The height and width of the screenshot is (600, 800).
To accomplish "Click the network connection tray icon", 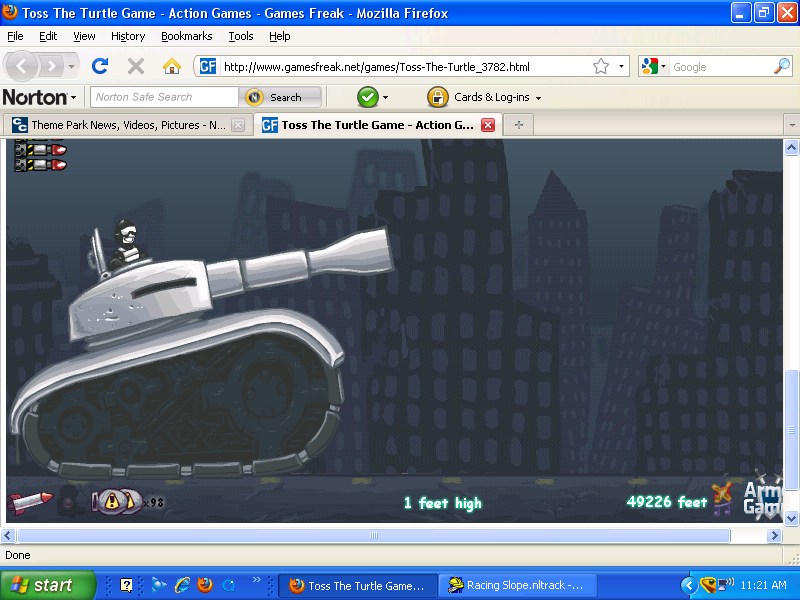I will (x=725, y=585).
